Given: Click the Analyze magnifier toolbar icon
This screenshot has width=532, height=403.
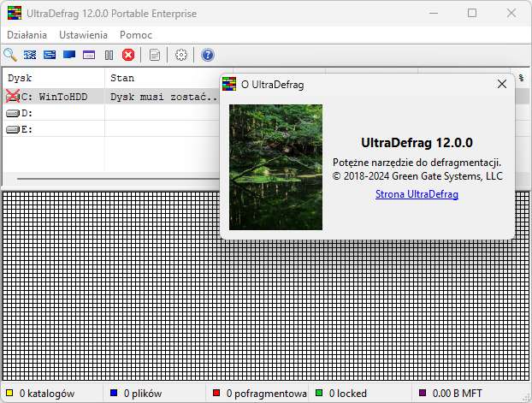Looking at the screenshot, I should (x=10, y=55).
